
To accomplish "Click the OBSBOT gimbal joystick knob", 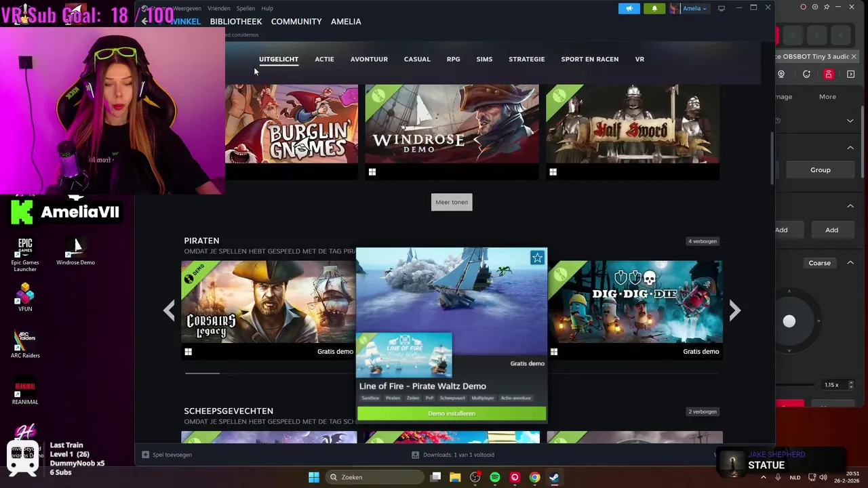I will pyautogui.click(x=789, y=321).
